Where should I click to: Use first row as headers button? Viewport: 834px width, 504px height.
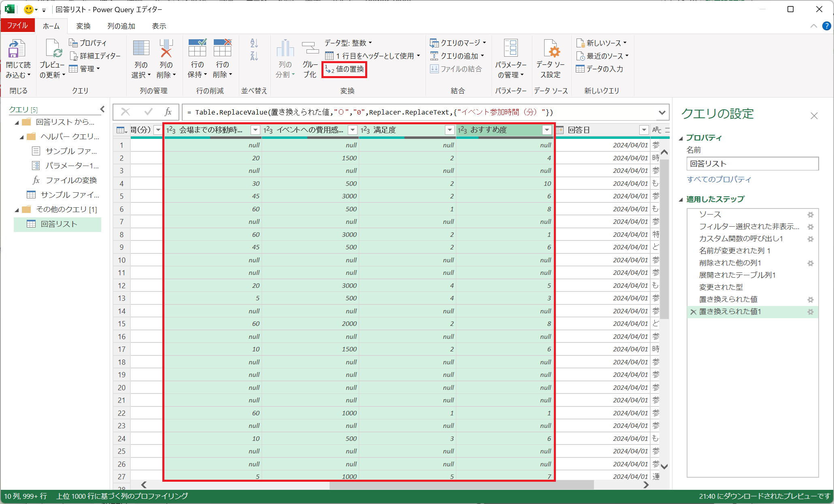372,56
